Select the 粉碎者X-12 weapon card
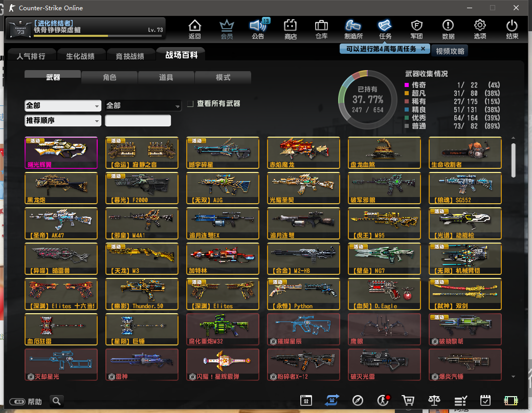The height and width of the screenshot is (413, 532). [x=303, y=364]
